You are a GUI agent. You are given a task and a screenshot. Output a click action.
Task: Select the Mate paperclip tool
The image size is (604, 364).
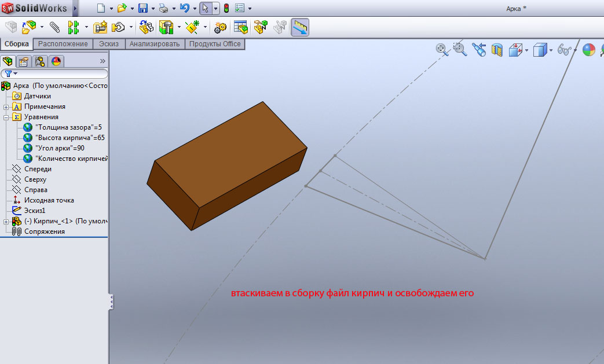pos(55,27)
